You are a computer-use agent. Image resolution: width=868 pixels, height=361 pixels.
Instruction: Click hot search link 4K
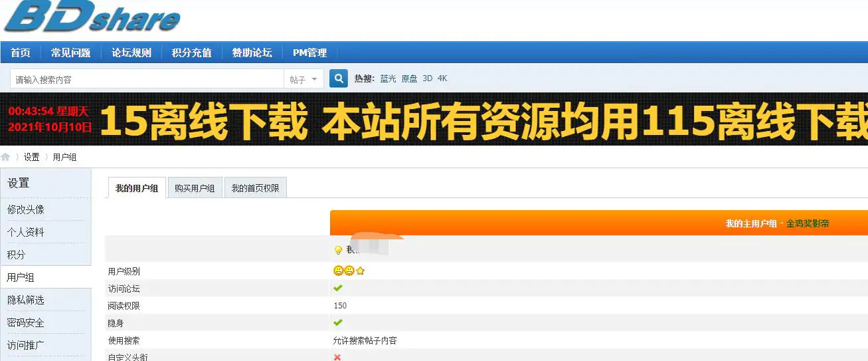click(x=442, y=78)
